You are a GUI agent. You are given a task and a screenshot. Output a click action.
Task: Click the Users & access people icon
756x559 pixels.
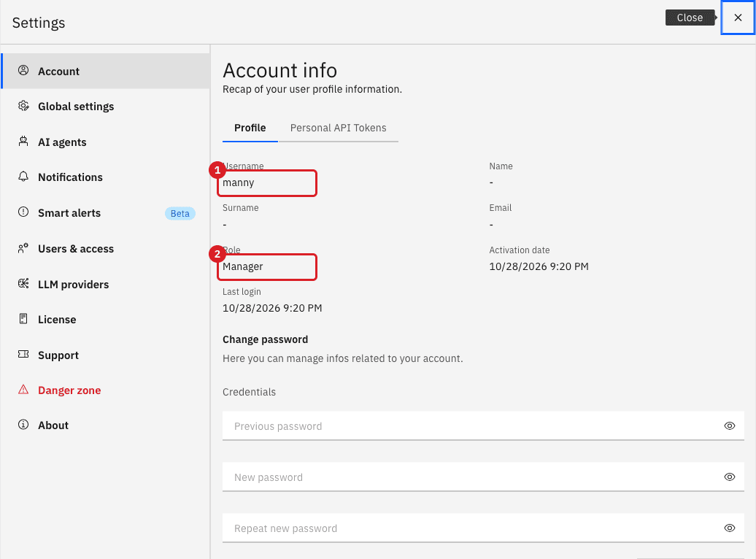point(23,248)
